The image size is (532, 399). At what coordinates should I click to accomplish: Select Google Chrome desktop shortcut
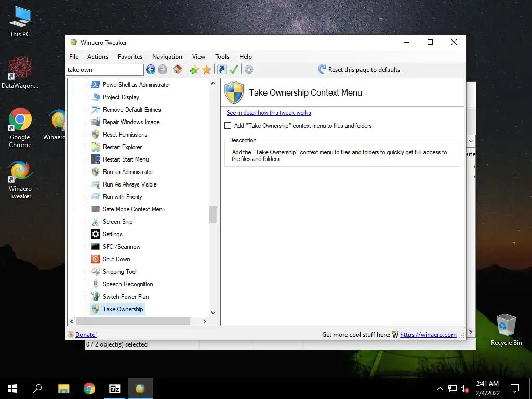(20, 128)
